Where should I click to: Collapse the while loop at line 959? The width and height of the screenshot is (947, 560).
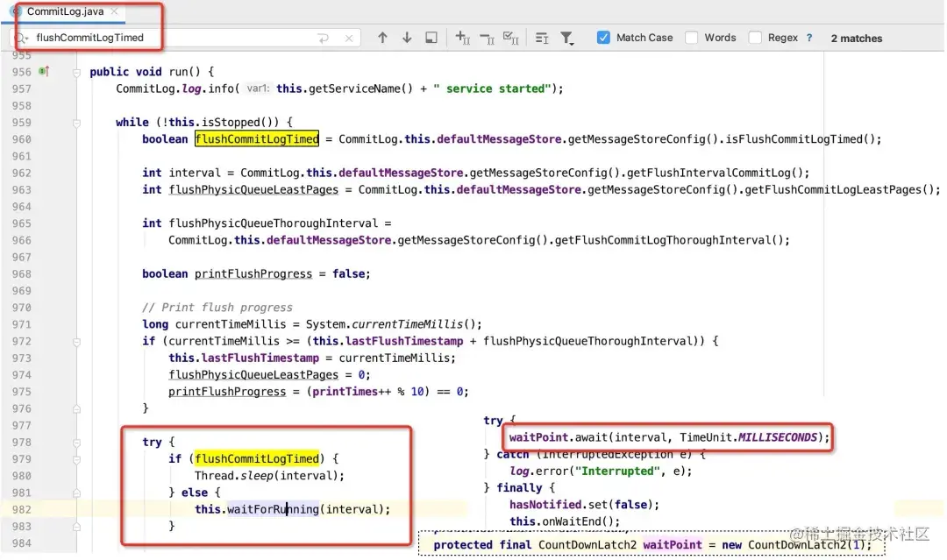click(76, 123)
